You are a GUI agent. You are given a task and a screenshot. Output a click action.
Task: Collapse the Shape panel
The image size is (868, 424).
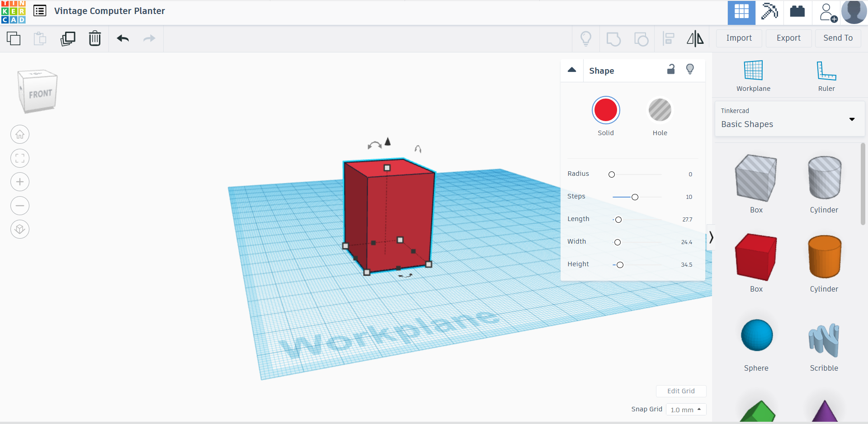pos(572,70)
